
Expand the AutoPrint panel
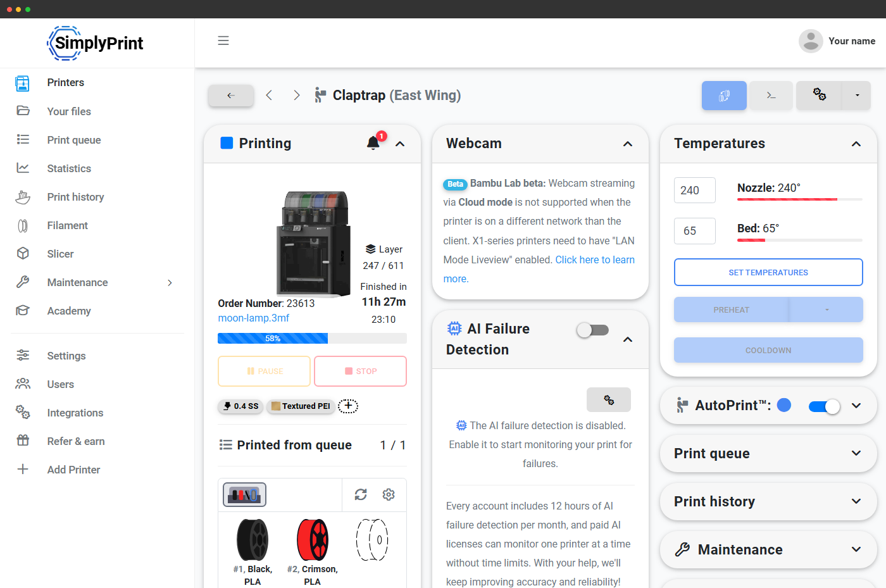pos(856,406)
